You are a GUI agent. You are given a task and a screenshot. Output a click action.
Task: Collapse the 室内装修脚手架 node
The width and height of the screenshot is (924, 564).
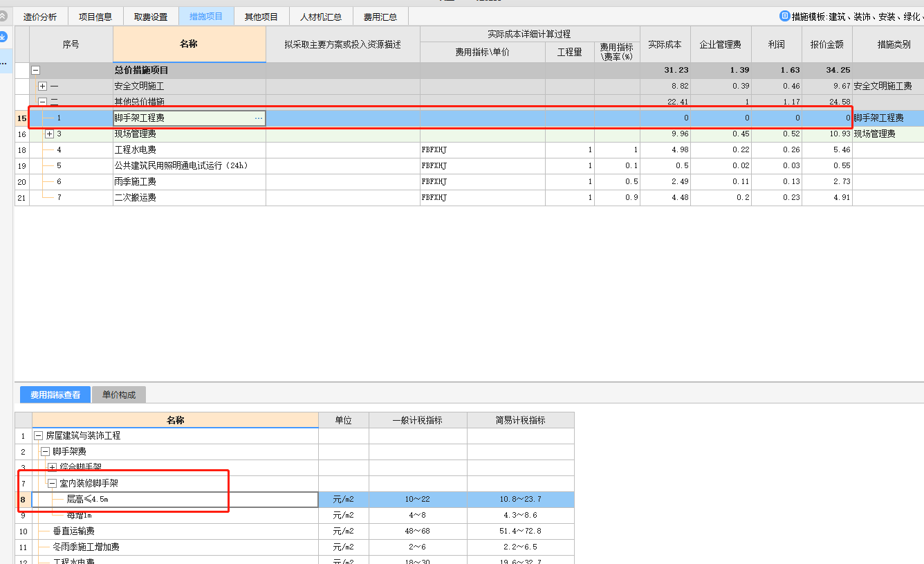[x=52, y=483]
